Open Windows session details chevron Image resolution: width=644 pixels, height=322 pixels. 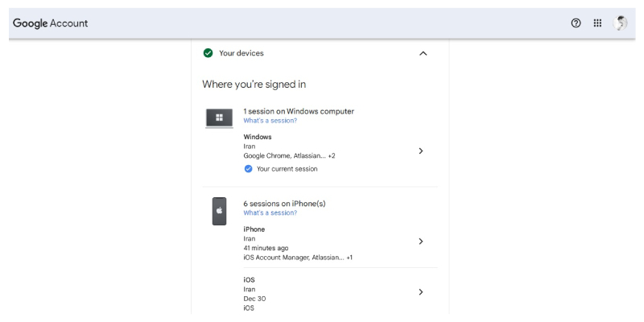[x=420, y=151]
